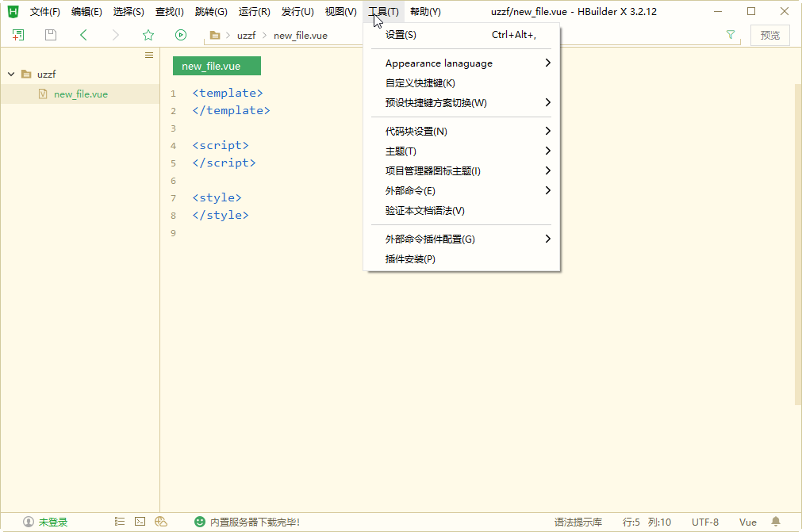802x532 pixels.
Task: Click the green filter funnel icon
Action: (731, 35)
